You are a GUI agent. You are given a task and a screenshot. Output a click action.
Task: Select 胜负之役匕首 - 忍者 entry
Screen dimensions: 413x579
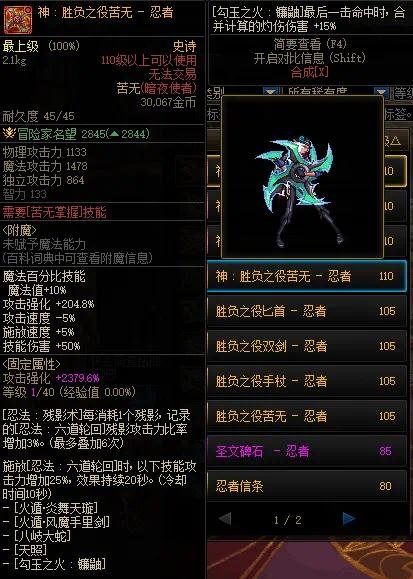(307, 311)
